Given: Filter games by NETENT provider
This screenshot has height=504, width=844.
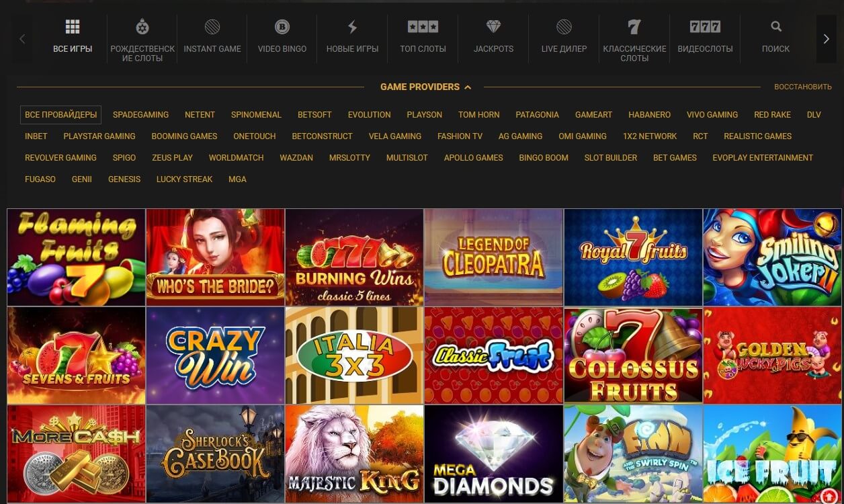Looking at the screenshot, I should coord(200,115).
